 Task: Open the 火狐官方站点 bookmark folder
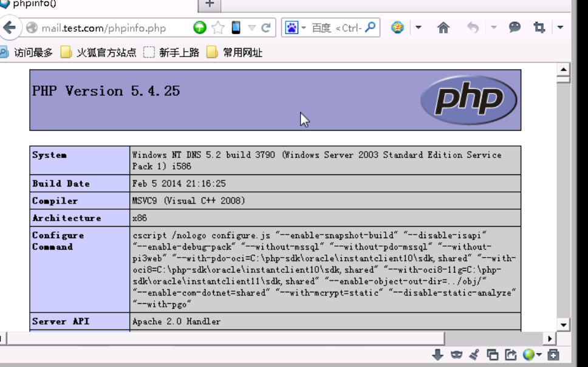point(98,52)
